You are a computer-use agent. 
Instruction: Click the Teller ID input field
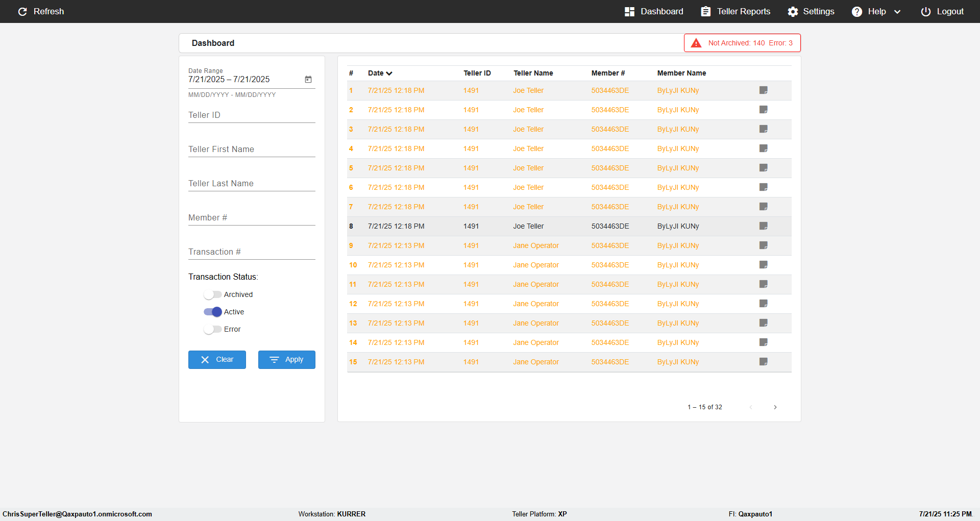coord(252,115)
